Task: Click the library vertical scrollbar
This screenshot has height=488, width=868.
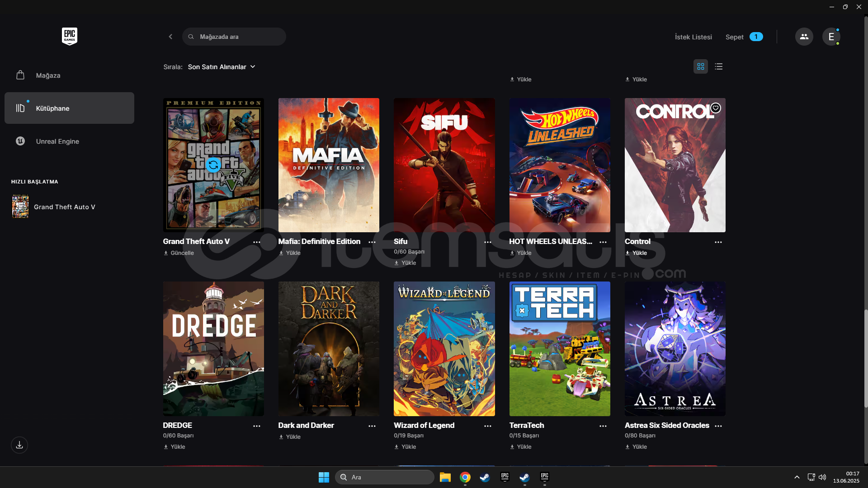Action: coord(866,358)
